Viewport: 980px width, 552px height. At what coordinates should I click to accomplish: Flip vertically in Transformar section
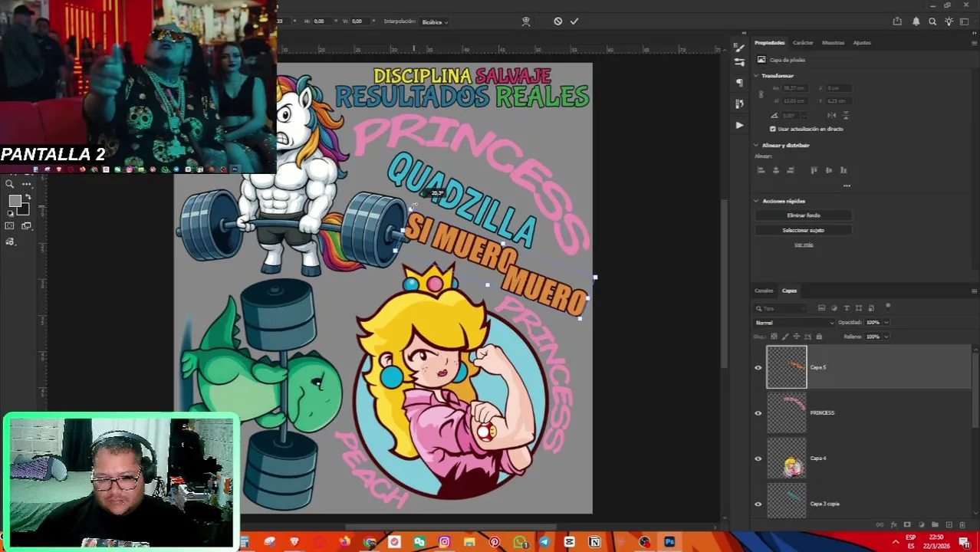846,115
